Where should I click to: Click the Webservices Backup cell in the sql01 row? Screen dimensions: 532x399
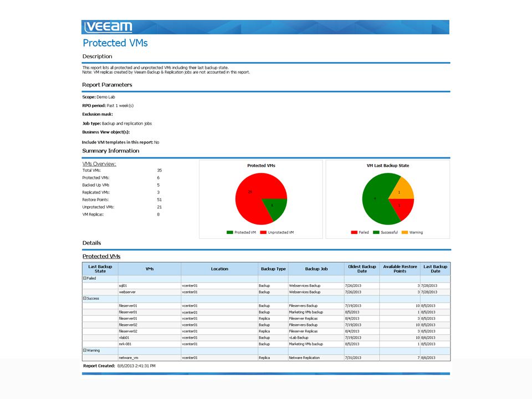click(x=316, y=286)
